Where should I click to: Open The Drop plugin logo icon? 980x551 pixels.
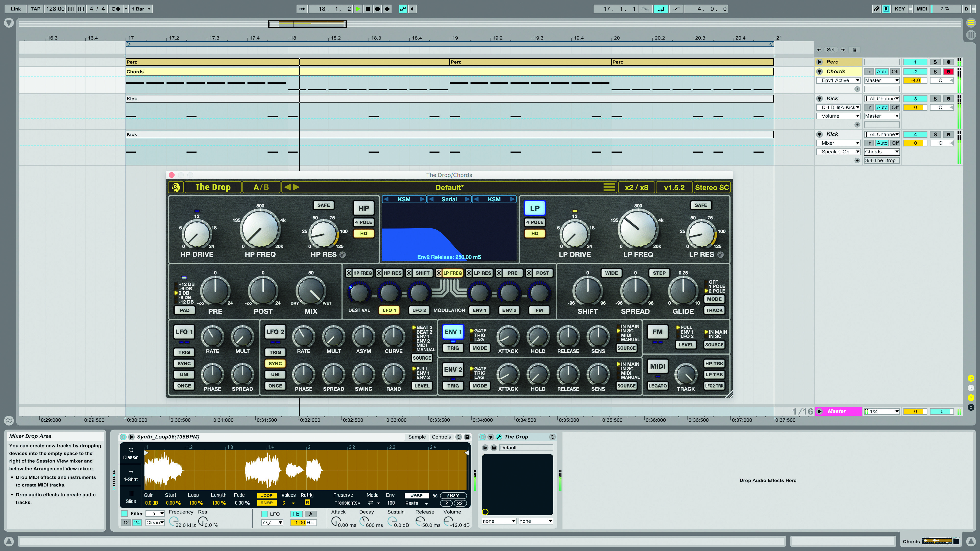176,187
